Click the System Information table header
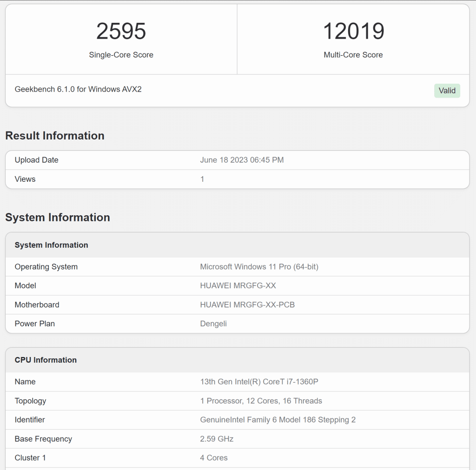 (51, 245)
